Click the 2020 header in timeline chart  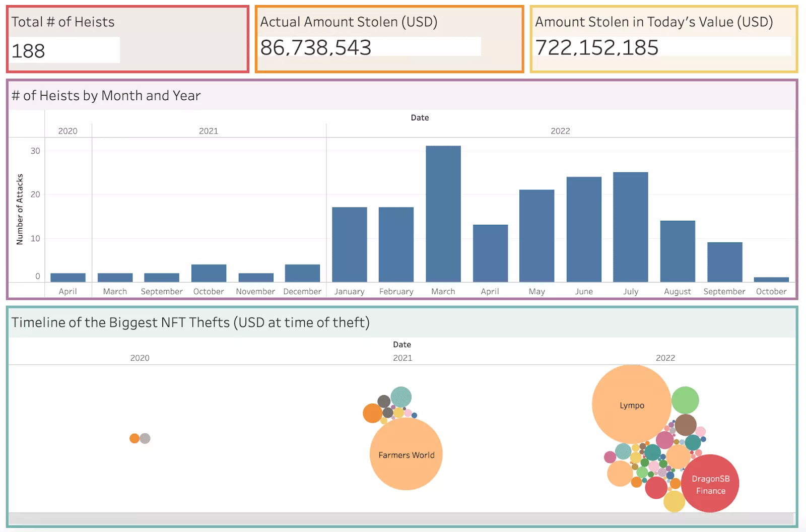[x=140, y=358]
